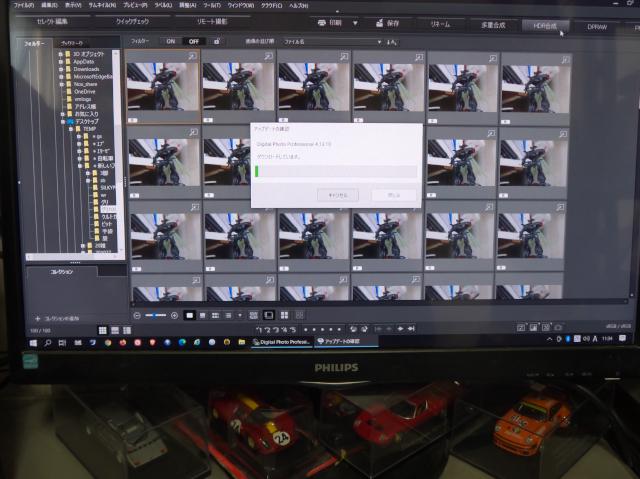This screenshot has height=479, width=640.
Task: Open the プレビュー menu
Action: tap(135, 6)
